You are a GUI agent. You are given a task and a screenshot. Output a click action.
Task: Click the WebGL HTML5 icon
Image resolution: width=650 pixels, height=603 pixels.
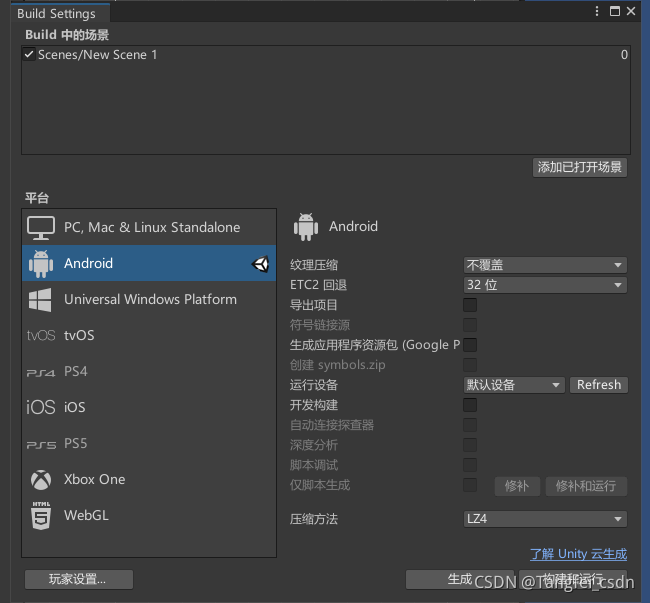[x=41, y=516]
